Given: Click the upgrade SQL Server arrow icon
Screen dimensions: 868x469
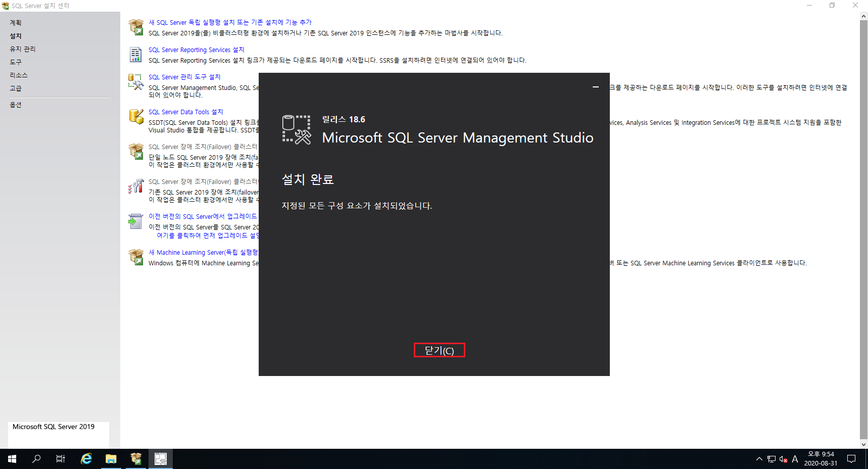Looking at the screenshot, I should click(x=135, y=221).
